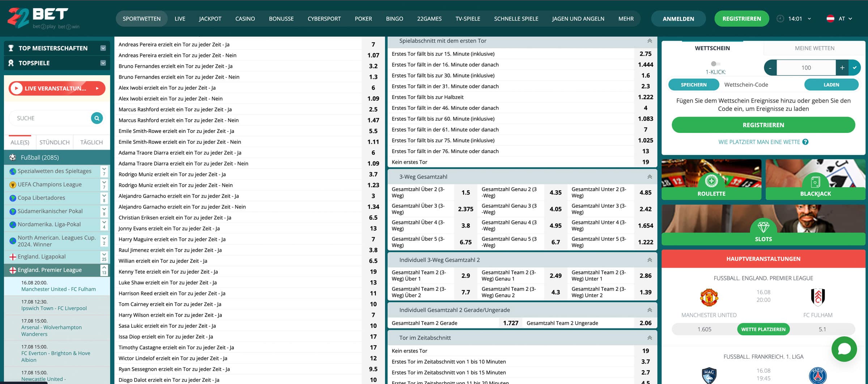Screen dimensions: 868x384
Task: Click the trophy icon in Top Meisterschaften
Action: point(11,48)
